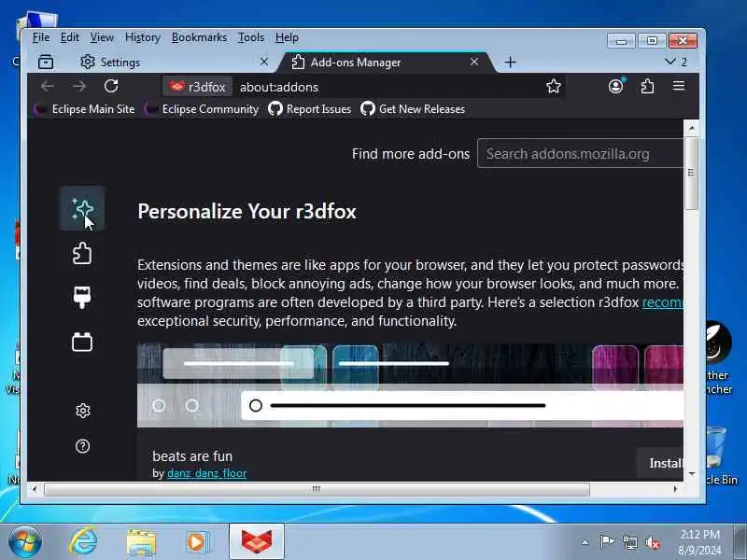Open the Bookmarks menu
747x560 pixels.
(199, 37)
